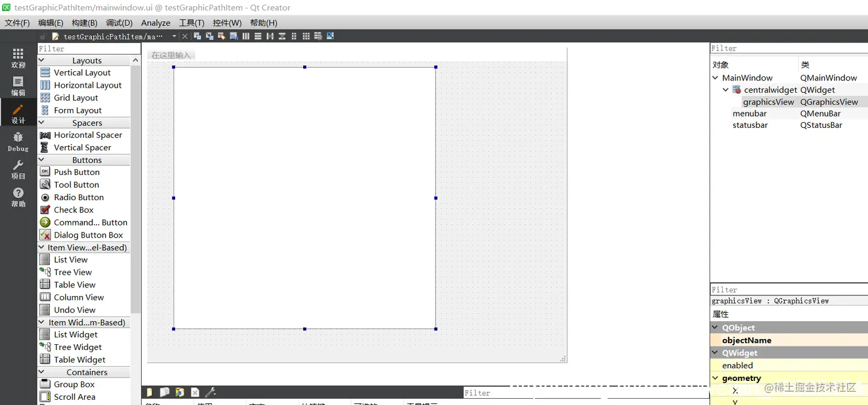Open the 项目 projects mode
Image resolution: width=868 pixels, height=405 pixels.
18,170
